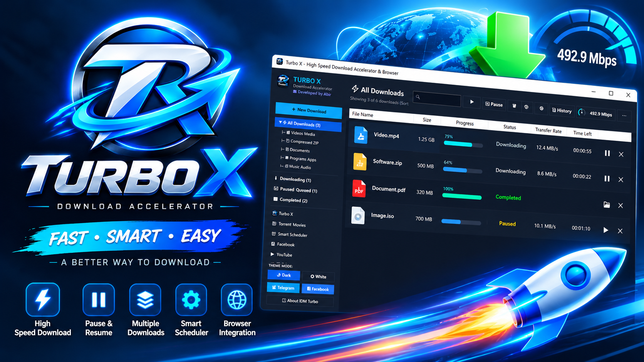Open the History button

[x=562, y=110]
